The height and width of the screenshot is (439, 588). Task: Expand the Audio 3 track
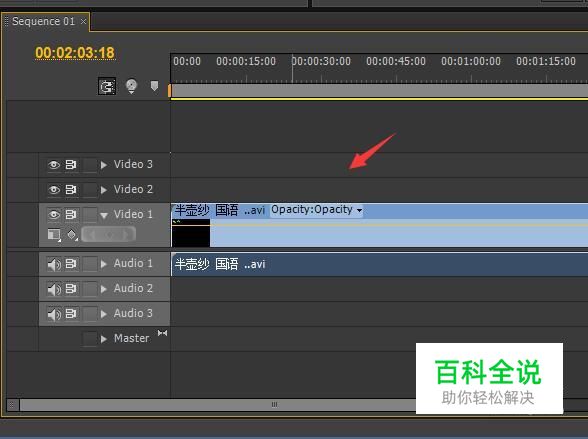(x=104, y=313)
